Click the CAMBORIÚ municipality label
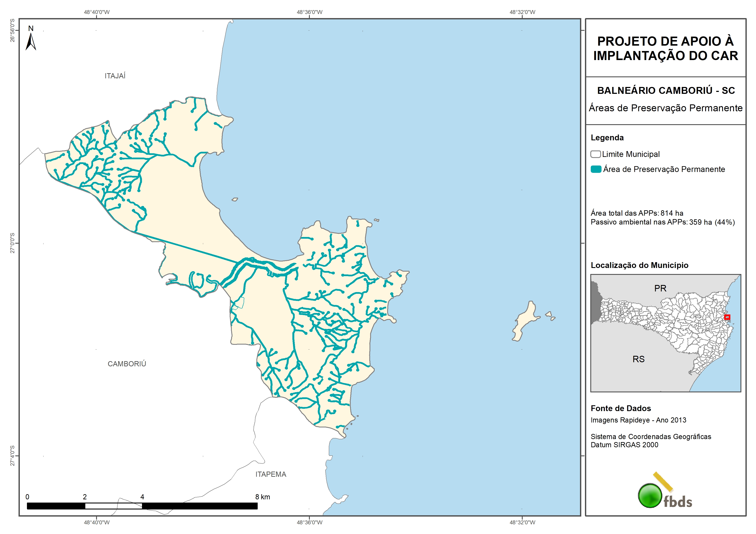The width and height of the screenshot is (756, 534). click(127, 364)
